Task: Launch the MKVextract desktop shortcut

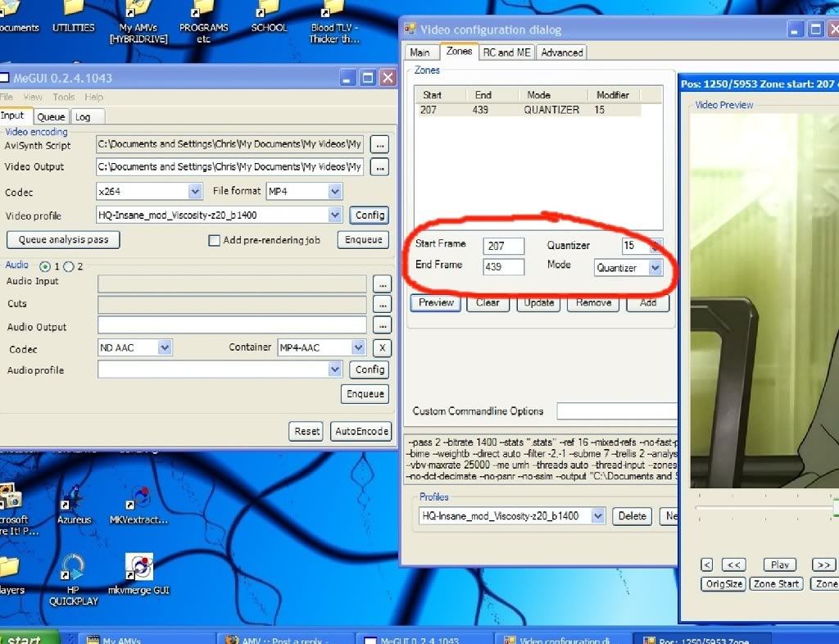Action: (x=138, y=505)
